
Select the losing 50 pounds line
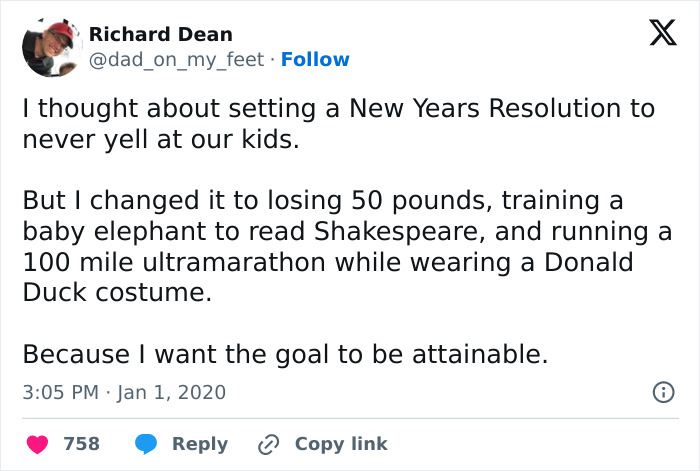pos(322,201)
